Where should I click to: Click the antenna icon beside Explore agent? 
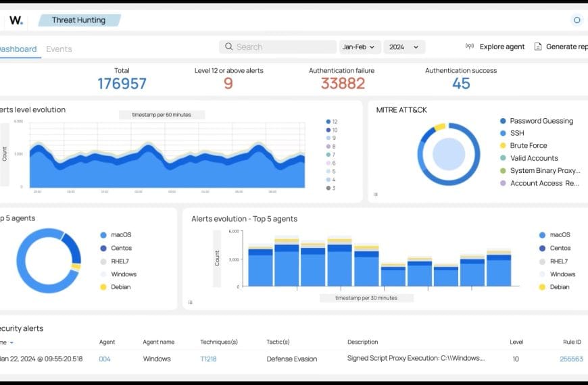pyautogui.click(x=470, y=47)
